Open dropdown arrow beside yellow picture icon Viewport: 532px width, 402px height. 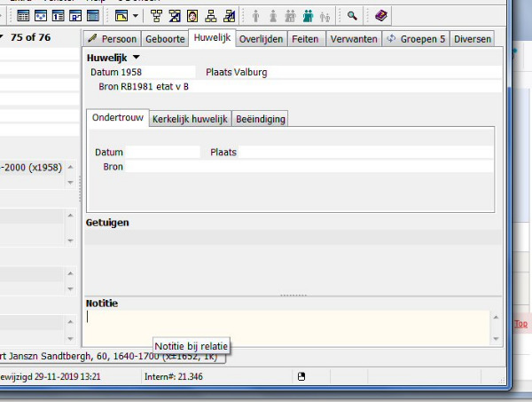pyautogui.click(x=135, y=15)
